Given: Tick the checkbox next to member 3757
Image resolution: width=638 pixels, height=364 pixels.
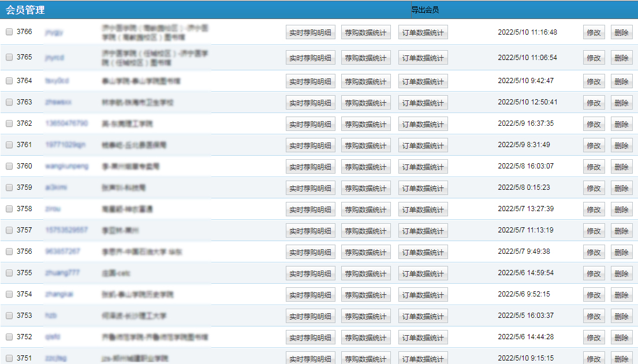Looking at the screenshot, I should (9, 230).
